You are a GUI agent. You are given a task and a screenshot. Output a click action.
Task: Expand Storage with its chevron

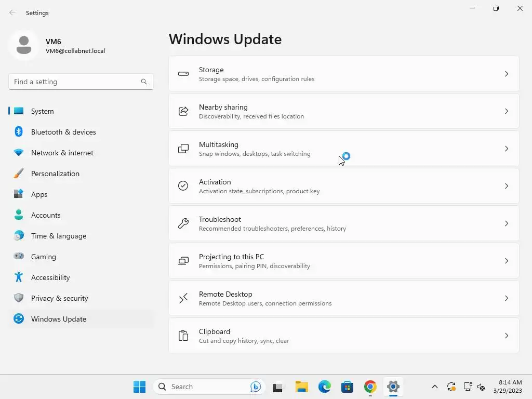tap(507, 74)
